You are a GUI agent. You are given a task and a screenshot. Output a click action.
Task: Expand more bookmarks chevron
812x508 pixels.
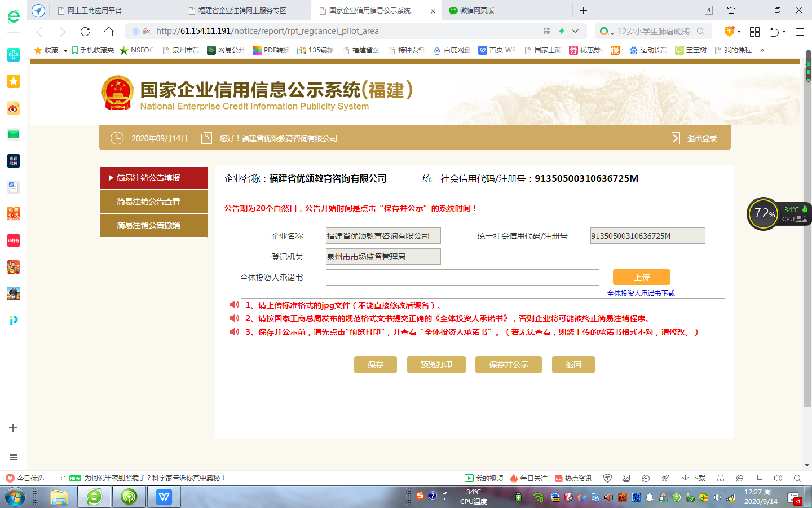click(x=762, y=50)
